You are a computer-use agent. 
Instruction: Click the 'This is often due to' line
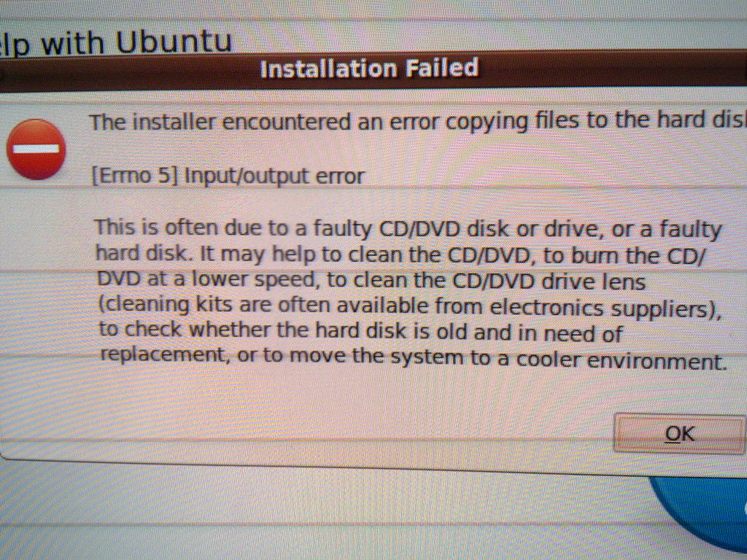[409, 229]
